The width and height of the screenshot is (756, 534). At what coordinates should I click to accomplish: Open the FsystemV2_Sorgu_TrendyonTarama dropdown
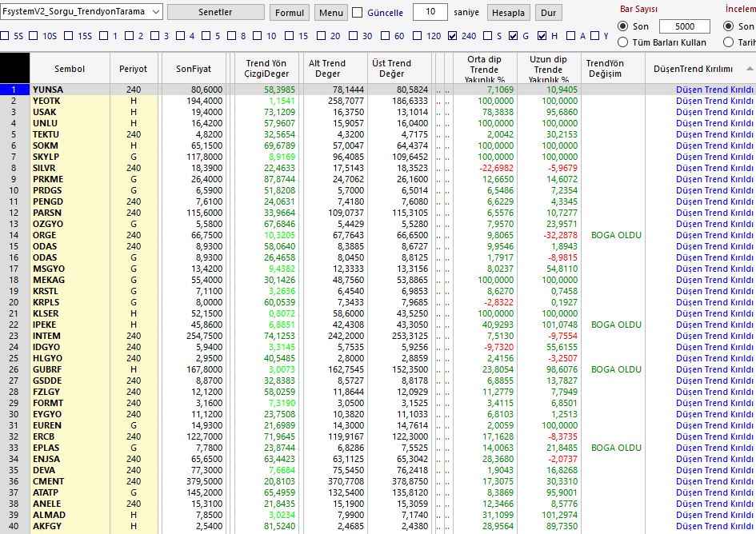(x=82, y=12)
